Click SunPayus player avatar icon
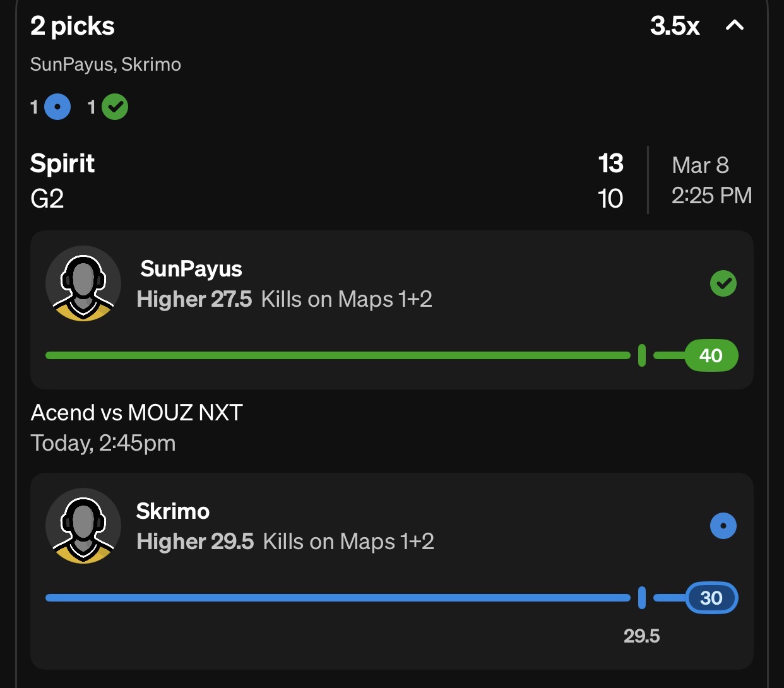784x688 pixels. coord(83,283)
